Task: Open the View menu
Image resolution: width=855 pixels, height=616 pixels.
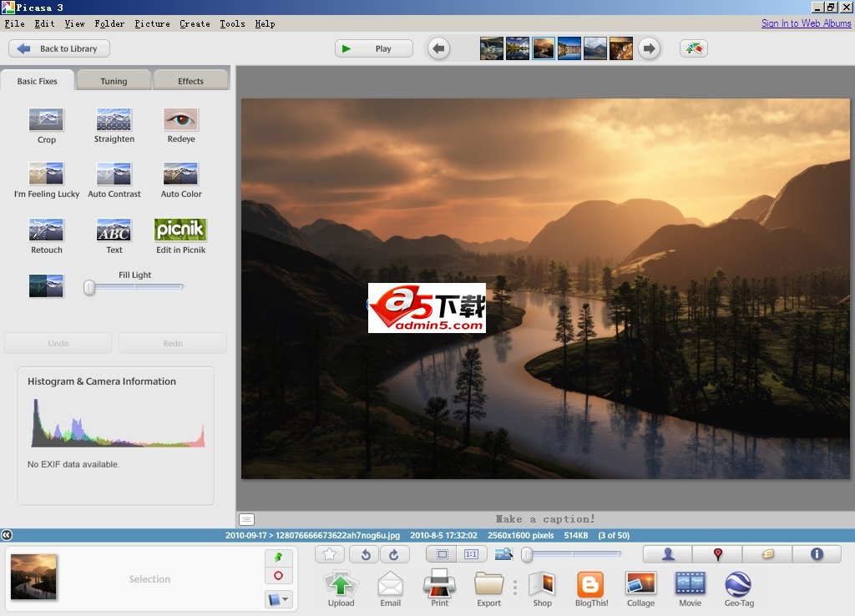Action: click(x=74, y=23)
